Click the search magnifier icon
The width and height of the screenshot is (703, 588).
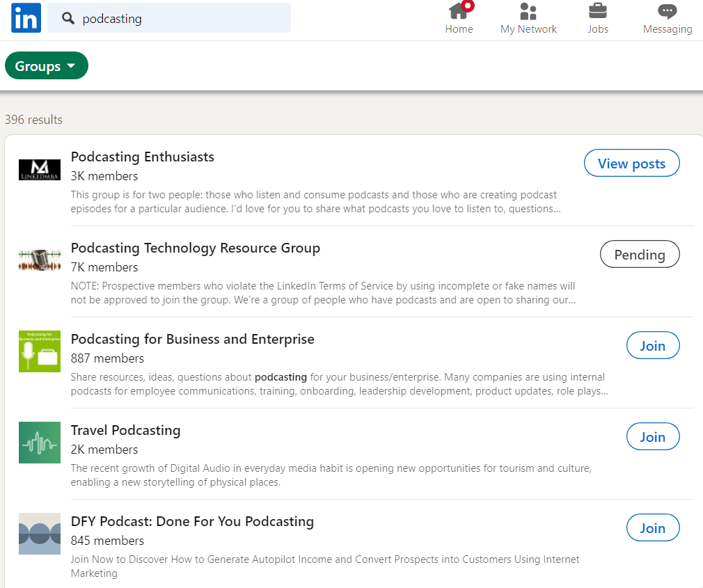coord(68,19)
